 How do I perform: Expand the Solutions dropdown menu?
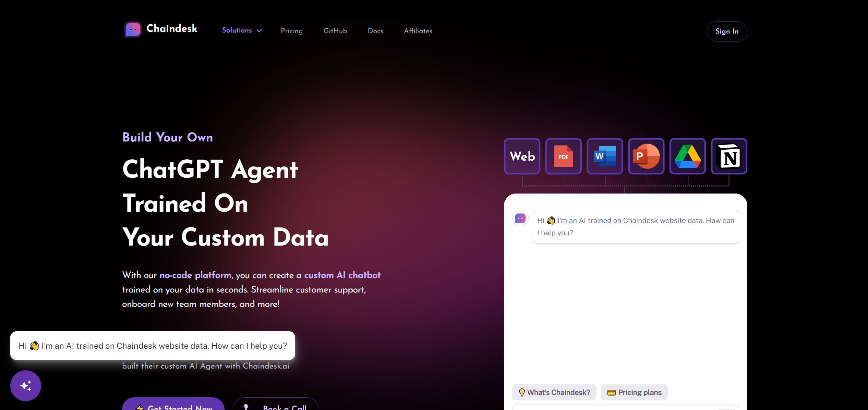point(241,31)
